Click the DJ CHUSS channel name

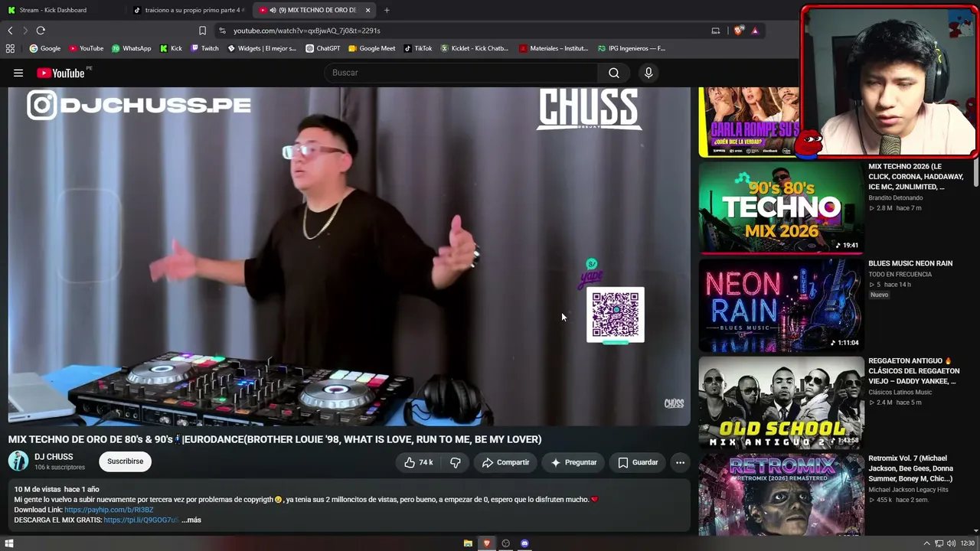tap(54, 457)
